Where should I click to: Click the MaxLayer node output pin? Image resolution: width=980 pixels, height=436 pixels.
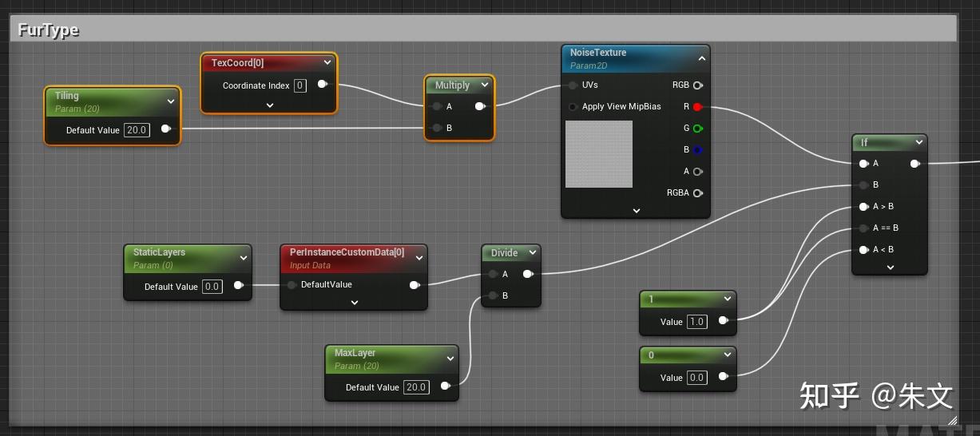coord(445,386)
